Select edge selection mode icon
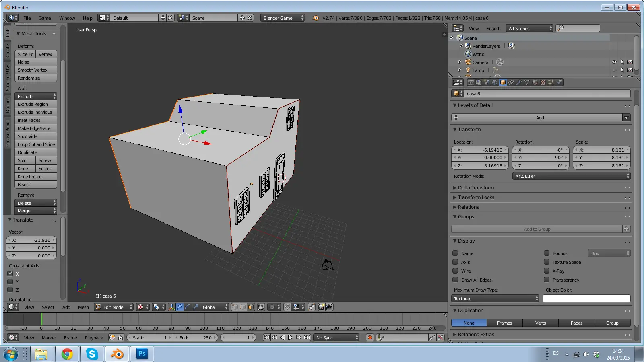 pos(243,307)
